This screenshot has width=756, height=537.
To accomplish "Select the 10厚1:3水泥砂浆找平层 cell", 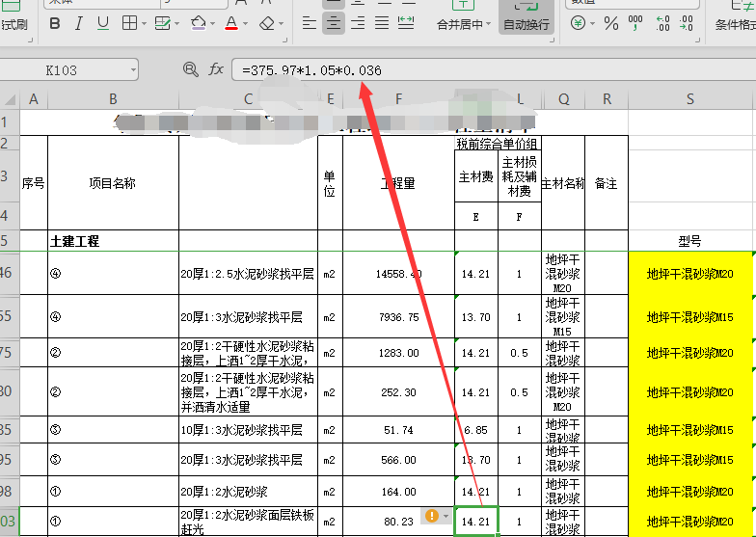I will click(248, 430).
